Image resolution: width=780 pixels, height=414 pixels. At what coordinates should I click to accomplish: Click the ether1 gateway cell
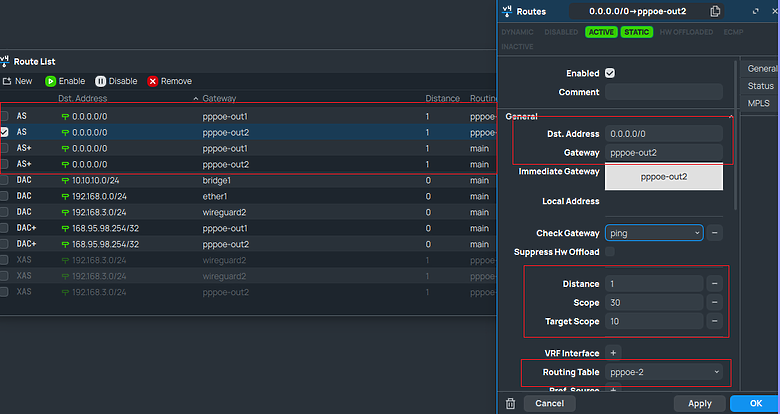tap(214, 196)
